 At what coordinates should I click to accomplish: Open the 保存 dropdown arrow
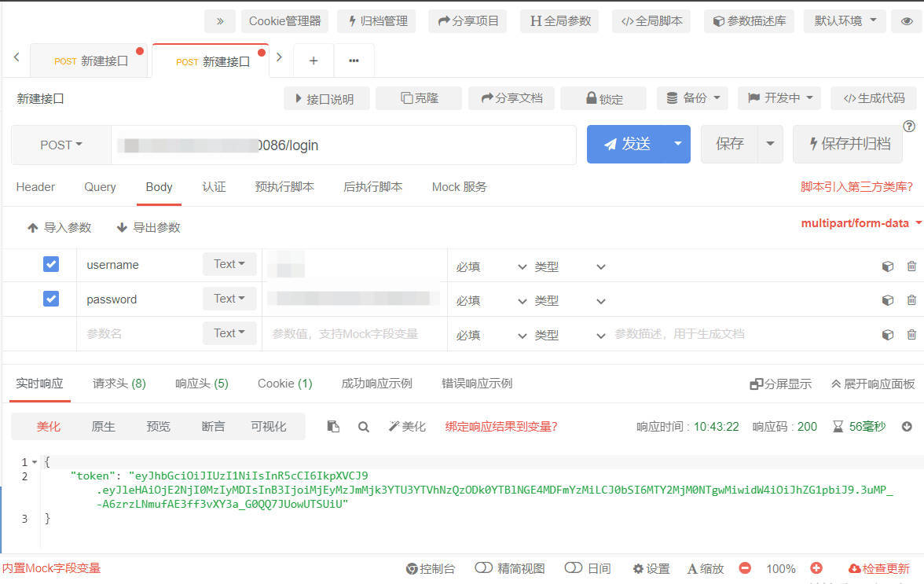[770, 144]
